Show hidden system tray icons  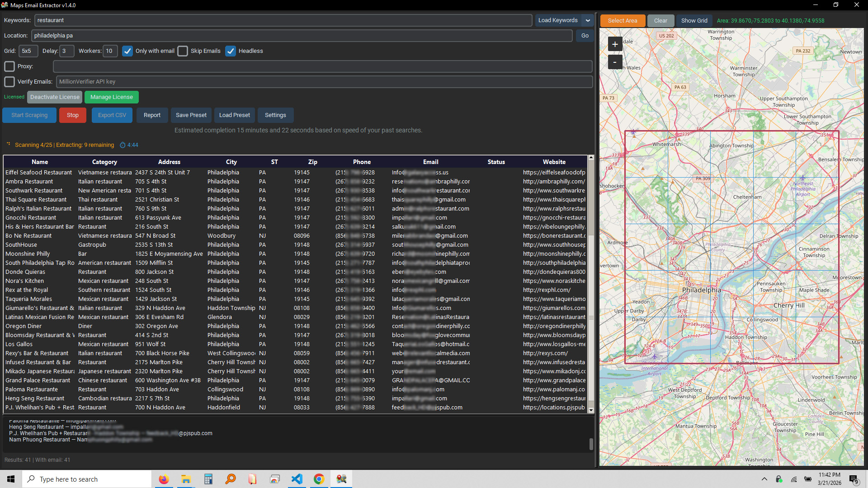pos(764,479)
